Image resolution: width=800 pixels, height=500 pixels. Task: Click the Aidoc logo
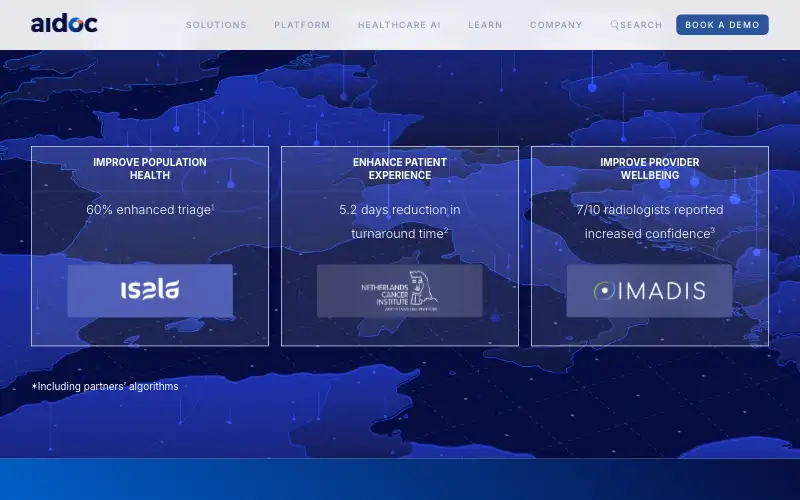coord(64,24)
